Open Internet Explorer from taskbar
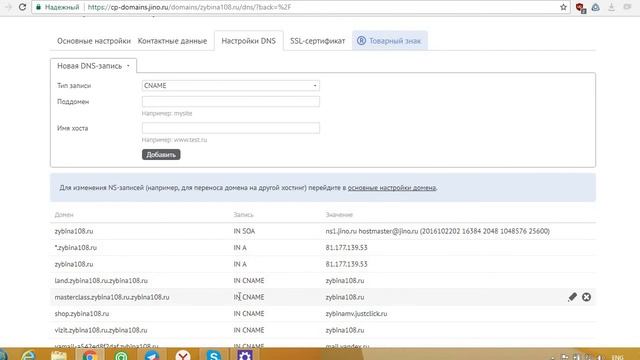Image resolution: width=640 pixels, height=360 pixels. tap(28, 356)
